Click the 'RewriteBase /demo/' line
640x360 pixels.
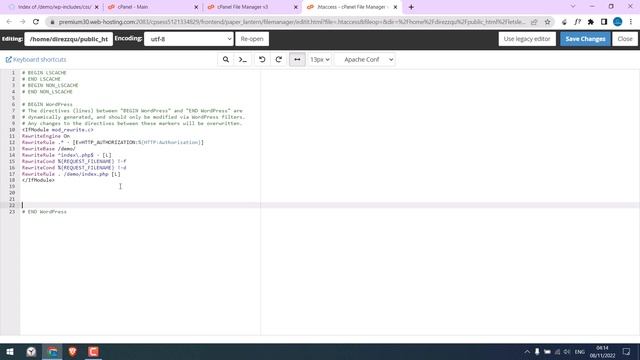pos(49,149)
